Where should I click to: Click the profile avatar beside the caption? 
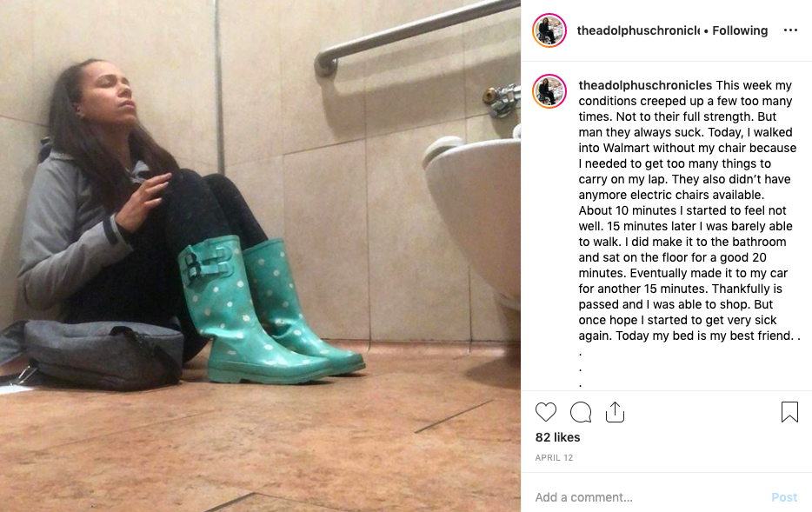pyautogui.click(x=549, y=91)
